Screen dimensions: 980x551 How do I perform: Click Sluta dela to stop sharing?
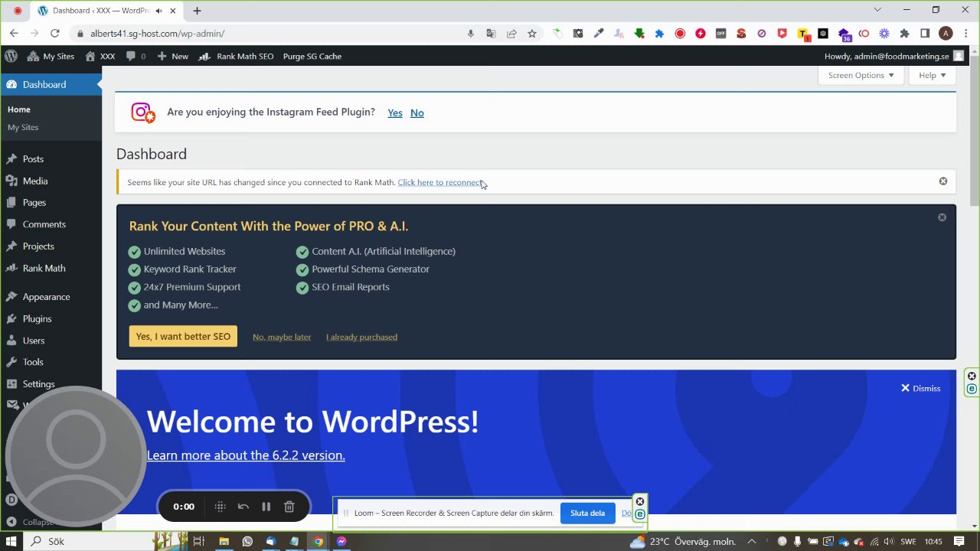[587, 513]
